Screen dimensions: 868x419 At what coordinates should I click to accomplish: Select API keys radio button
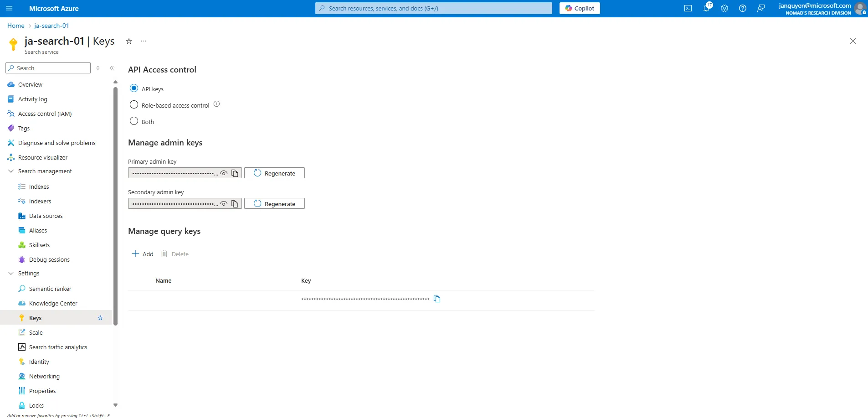click(134, 88)
